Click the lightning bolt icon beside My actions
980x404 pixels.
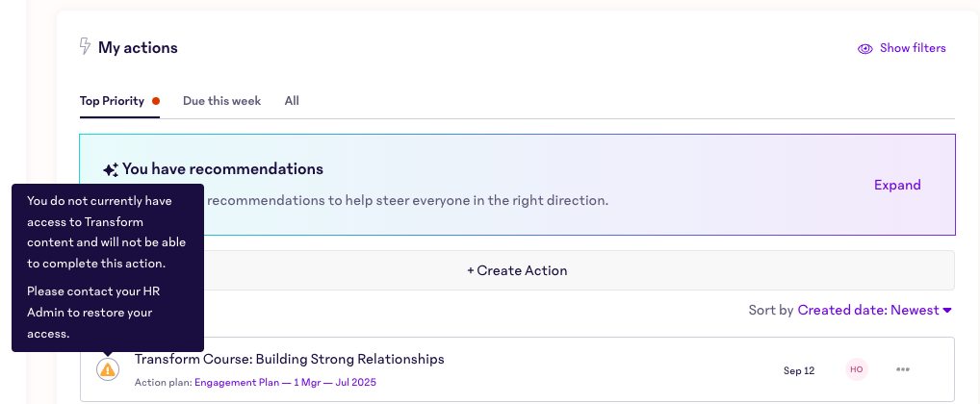85,47
